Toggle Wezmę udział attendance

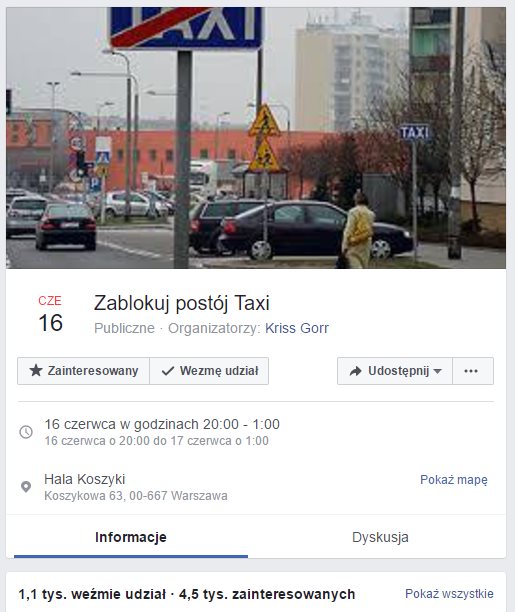(x=209, y=371)
